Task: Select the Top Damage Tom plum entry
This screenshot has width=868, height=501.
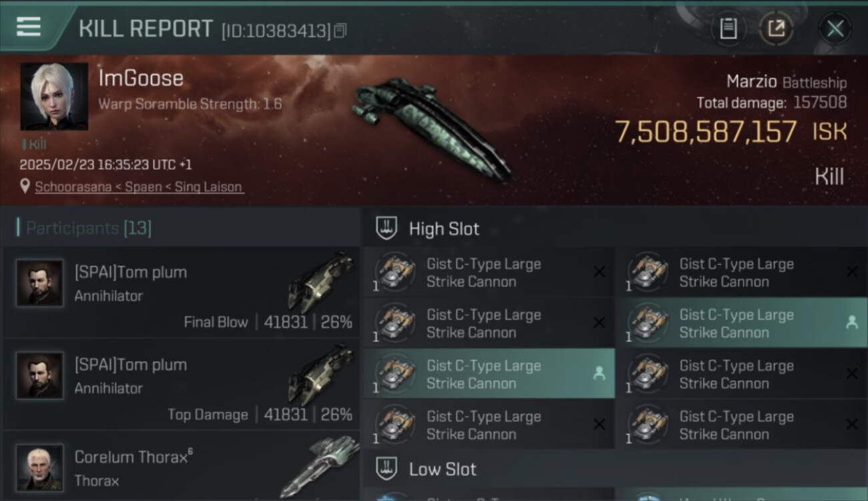Action: coord(182,384)
